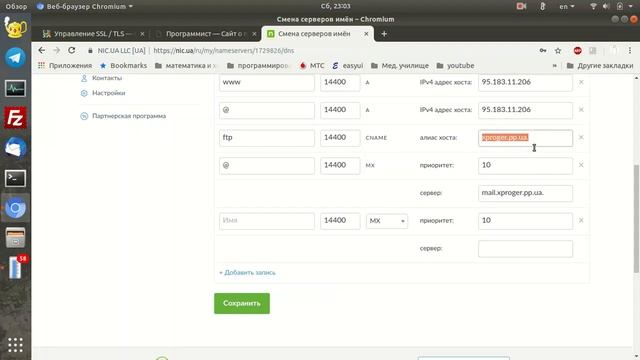Click the ftp name field
Screen dimensions: 640x360
click(267, 138)
